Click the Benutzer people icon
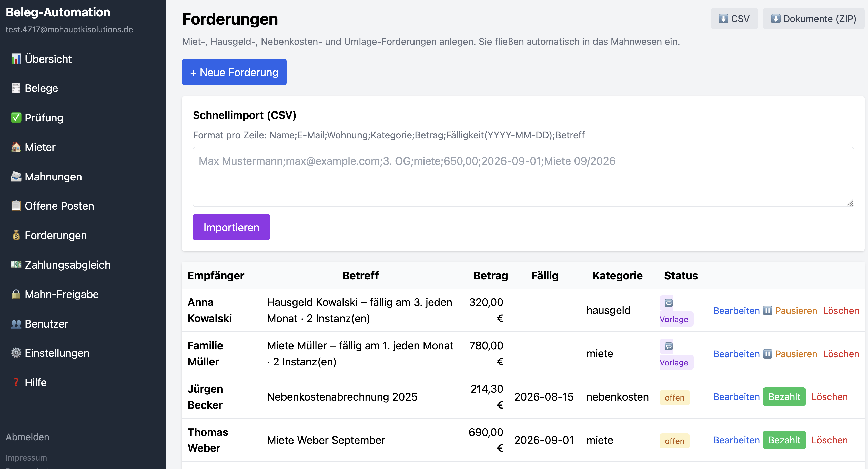The height and width of the screenshot is (469, 868). pyautogui.click(x=16, y=324)
